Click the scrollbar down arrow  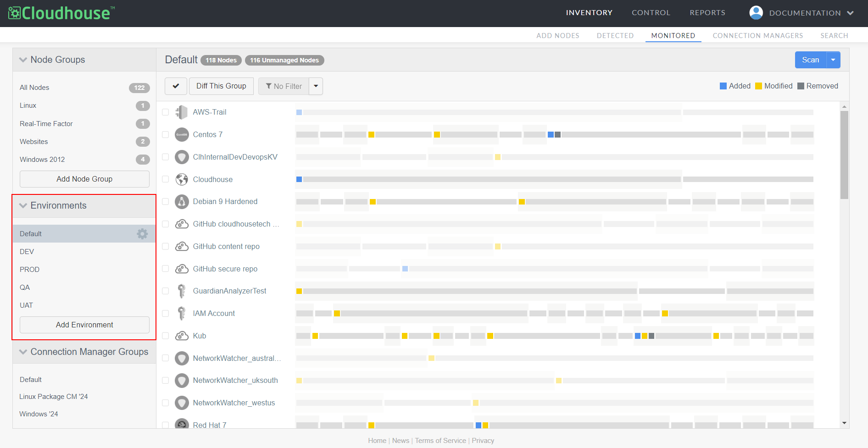pos(844,423)
